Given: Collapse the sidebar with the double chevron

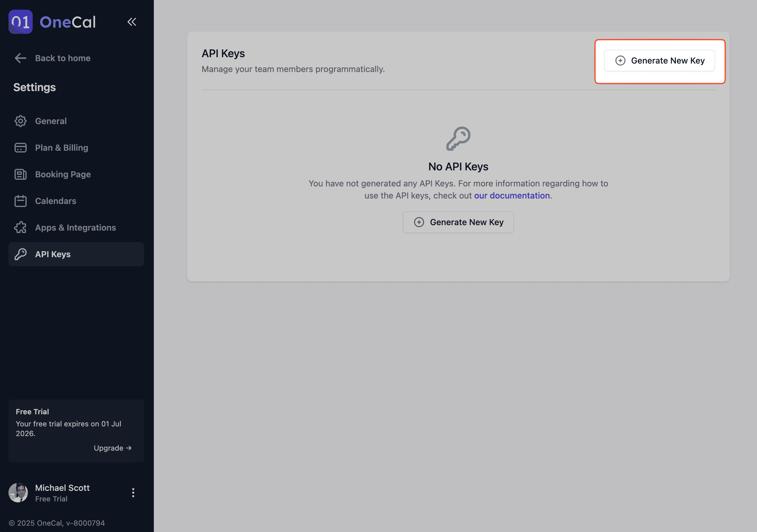Looking at the screenshot, I should point(132,22).
